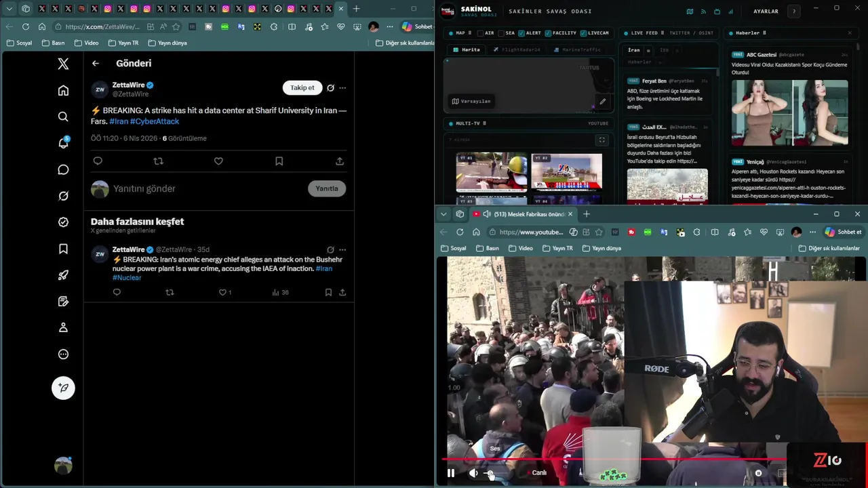Open tab list chevron in YouTube browser
Image resolution: width=868 pixels, height=488 pixels.
pyautogui.click(x=443, y=214)
